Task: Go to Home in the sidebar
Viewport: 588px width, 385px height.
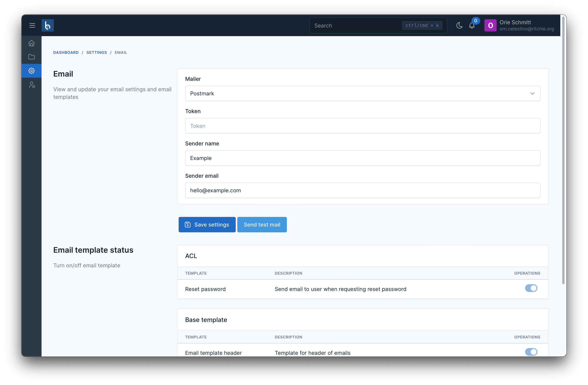Action: tap(32, 43)
